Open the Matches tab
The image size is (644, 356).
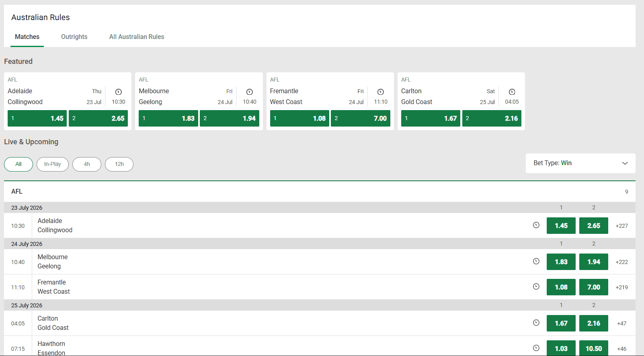point(27,37)
